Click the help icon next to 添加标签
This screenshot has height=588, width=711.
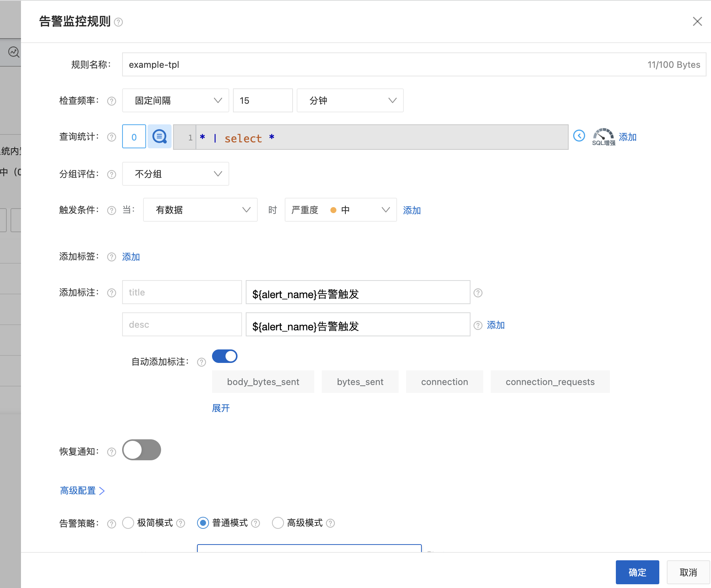(x=112, y=257)
